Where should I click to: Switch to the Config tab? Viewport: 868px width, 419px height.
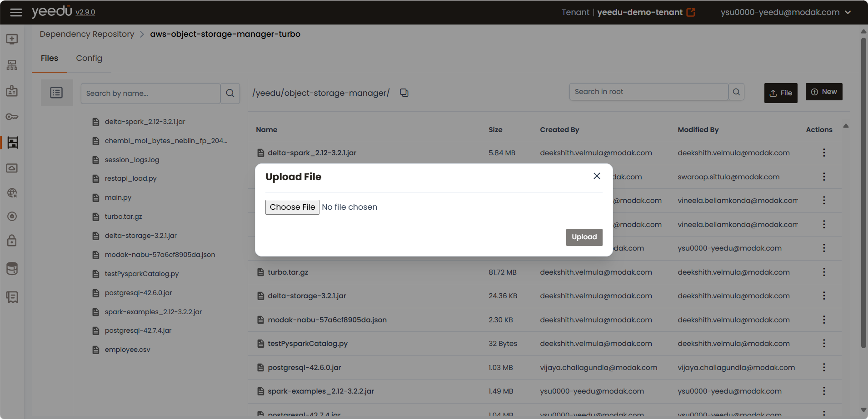click(x=89, y=58)
